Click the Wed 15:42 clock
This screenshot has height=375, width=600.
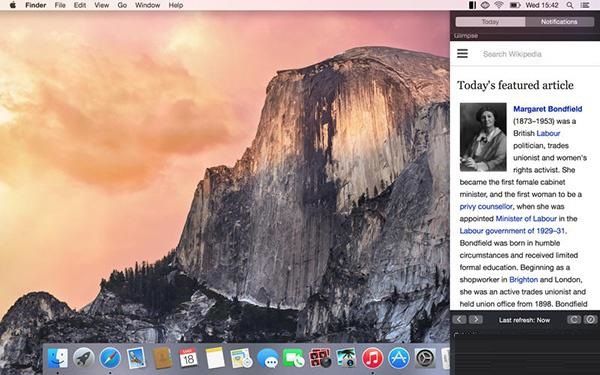point(542,5)
